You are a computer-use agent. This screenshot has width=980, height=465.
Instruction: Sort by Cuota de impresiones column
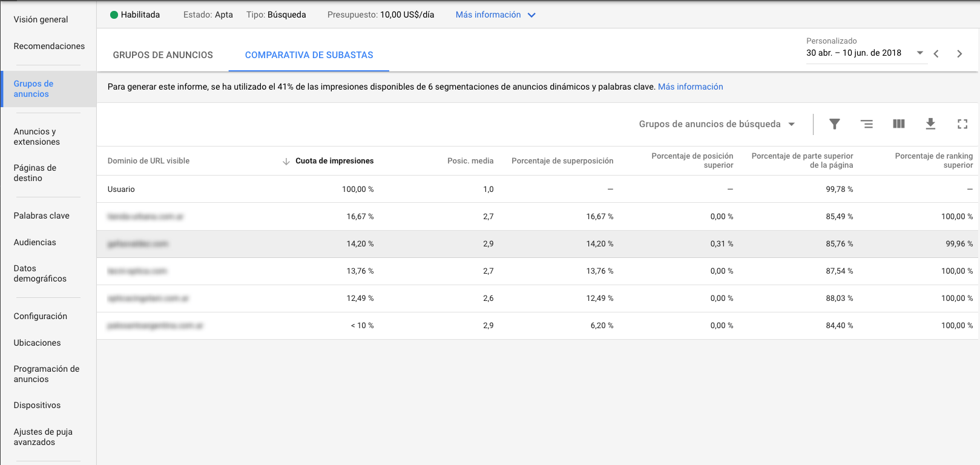pos(334,161)
